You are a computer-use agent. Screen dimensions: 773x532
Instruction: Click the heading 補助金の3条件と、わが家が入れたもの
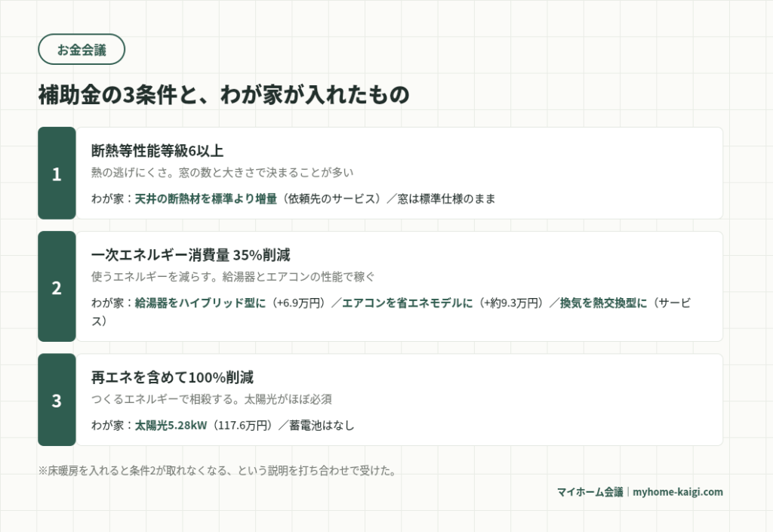223,94
